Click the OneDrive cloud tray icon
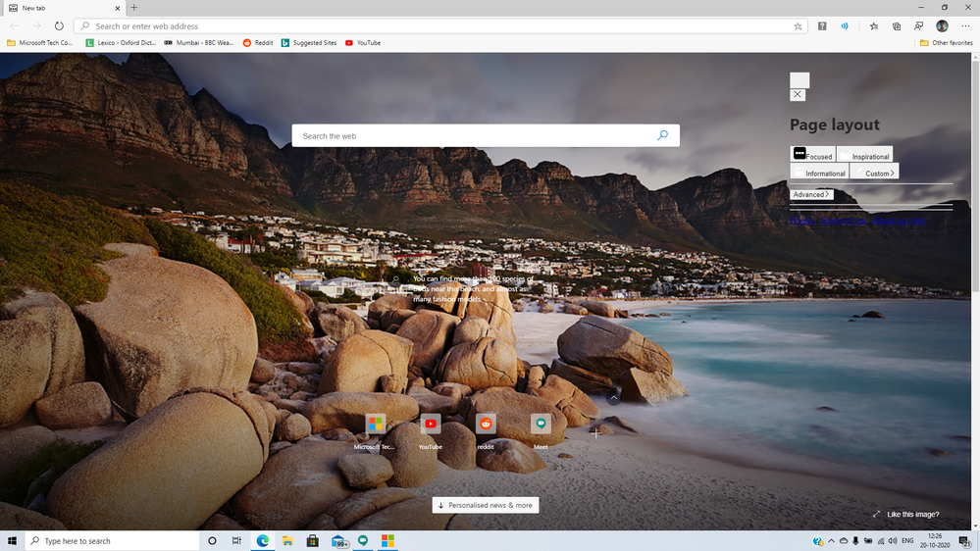The image size is (980, 551). tap(844, 541)
